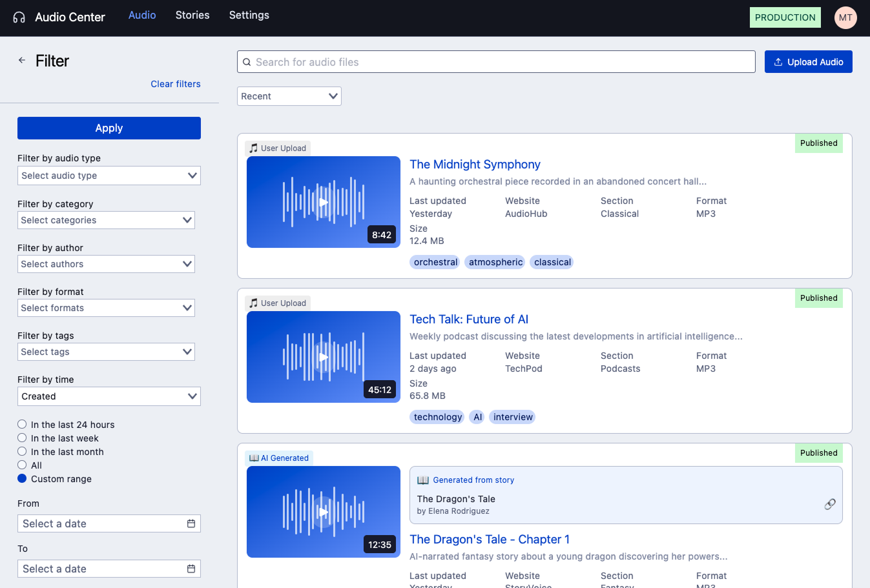870x588 pixels.
Task: Click the 8:42 duration label
Action: (382, 235)
